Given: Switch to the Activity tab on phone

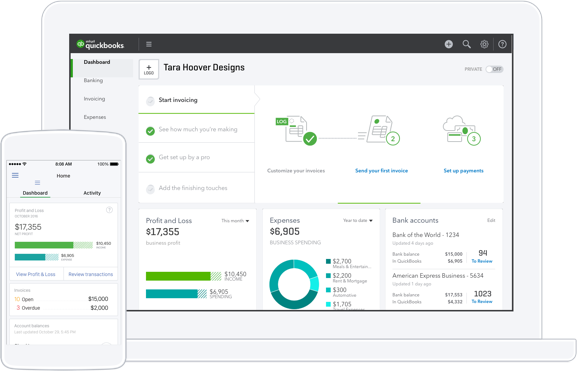Looking at the screenshot, I should (92, 193).
